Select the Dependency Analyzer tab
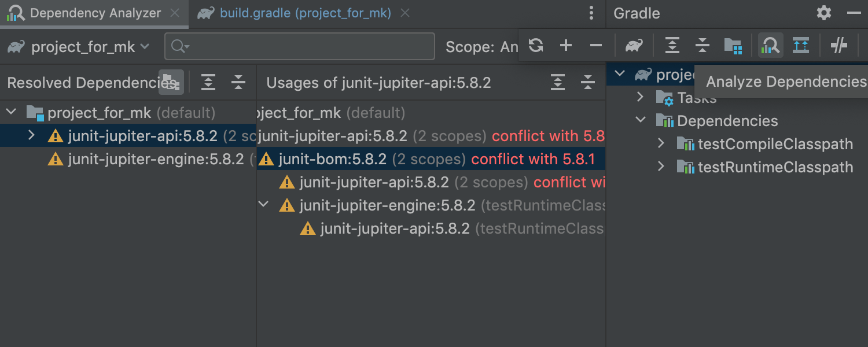Viewport: 868px width, 347px height. [x=95, y=13]
